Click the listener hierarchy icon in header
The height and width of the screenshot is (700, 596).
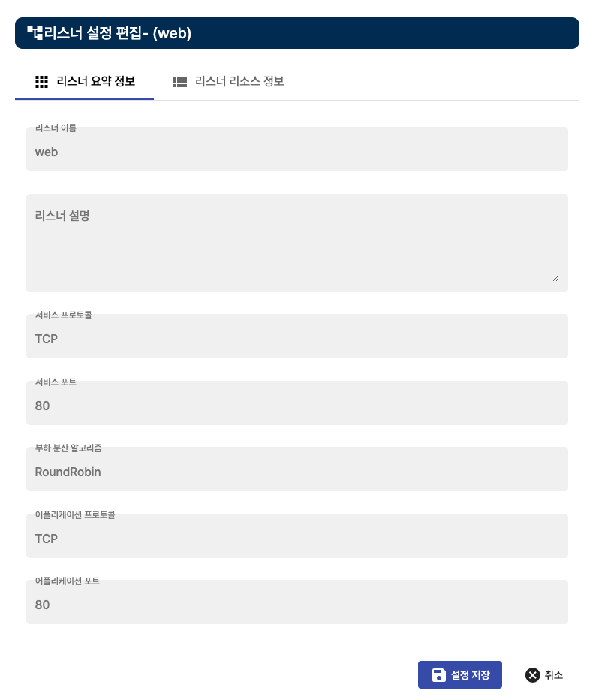tap(35, 32)
